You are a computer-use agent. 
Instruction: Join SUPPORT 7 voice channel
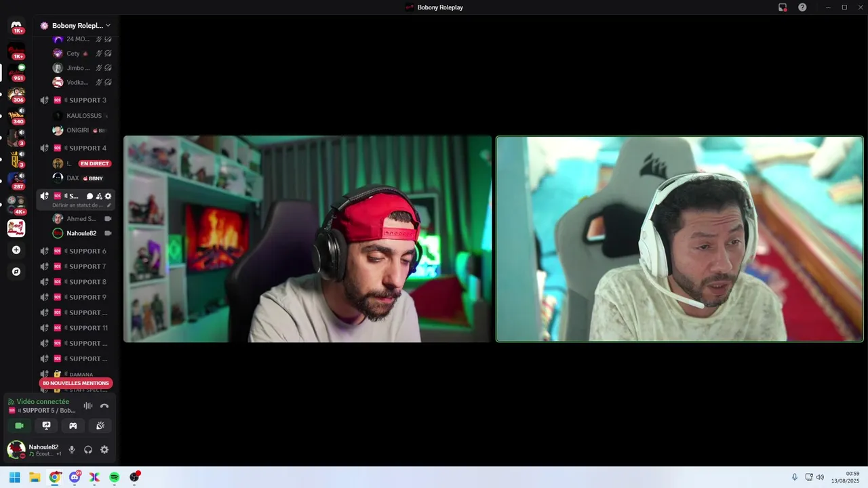pos(75,267)
